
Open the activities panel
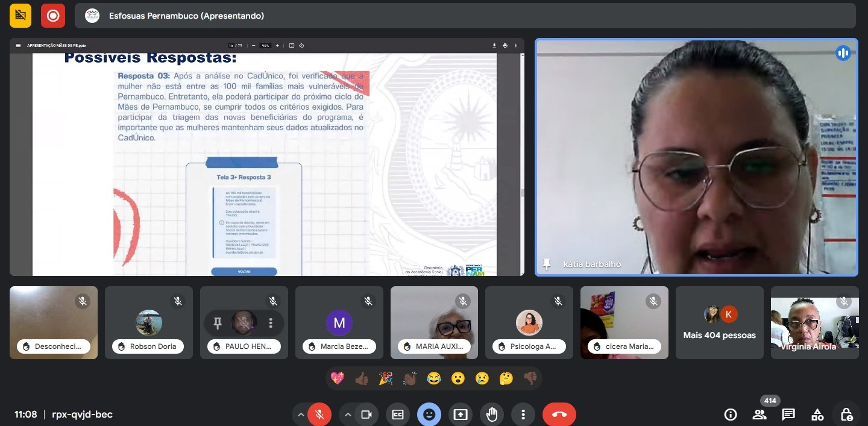817,415
